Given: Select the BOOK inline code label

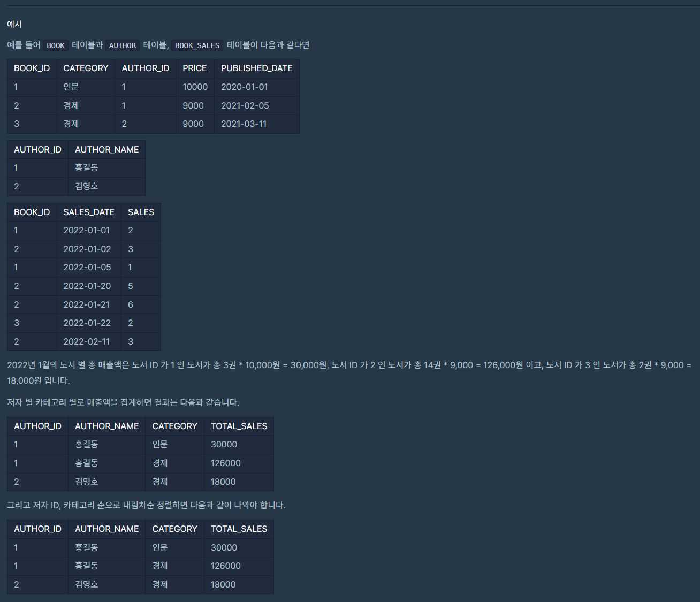Looking at the screenshot, I should (56, 45).
